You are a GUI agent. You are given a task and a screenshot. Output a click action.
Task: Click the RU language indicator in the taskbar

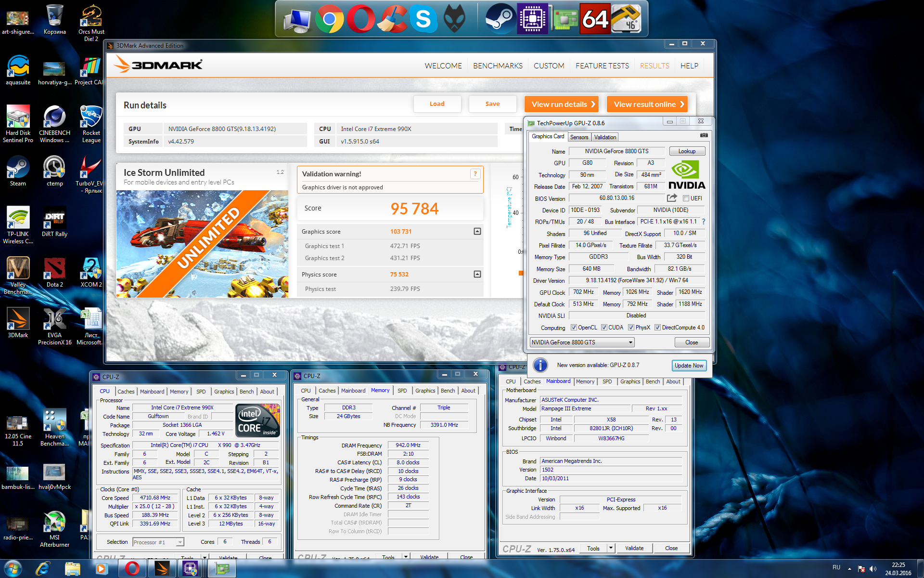tap(836, 567)
